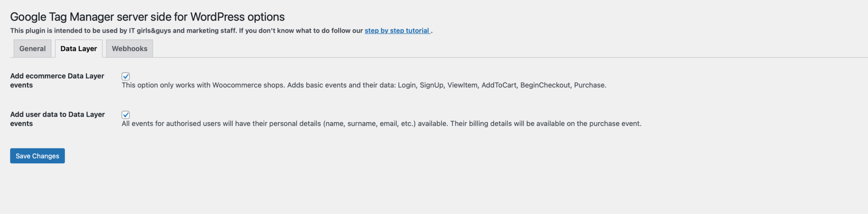Screen dimensions: 868x214
Task: Click the word "Login" in ecommerce description
Action: pos(406,85)
